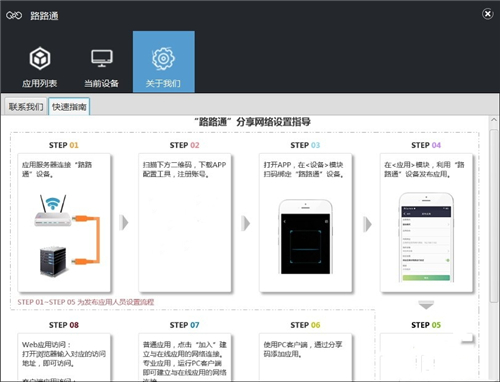Click the red note STEP 01~STEP 05 为发布应用人员设置流程
The height and width of the screenshot is (382, 500).
click(x=86, y=302)
